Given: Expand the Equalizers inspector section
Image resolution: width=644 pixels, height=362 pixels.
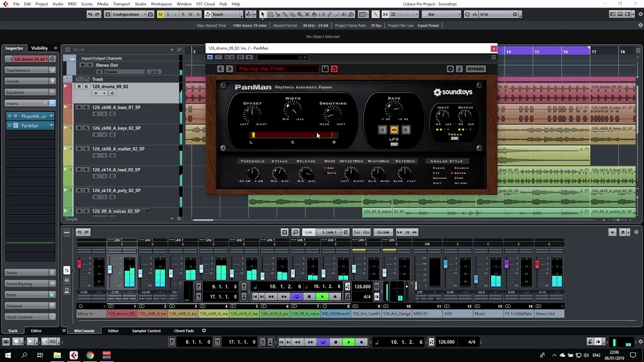Looking at the screenshot, I should [x=30, y=93].
